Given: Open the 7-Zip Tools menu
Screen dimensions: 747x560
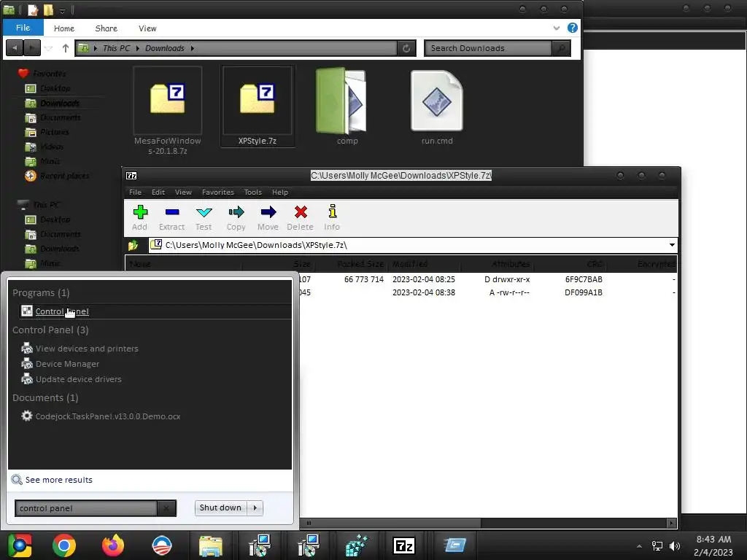Looking at the screenshot, I should 252,192.
